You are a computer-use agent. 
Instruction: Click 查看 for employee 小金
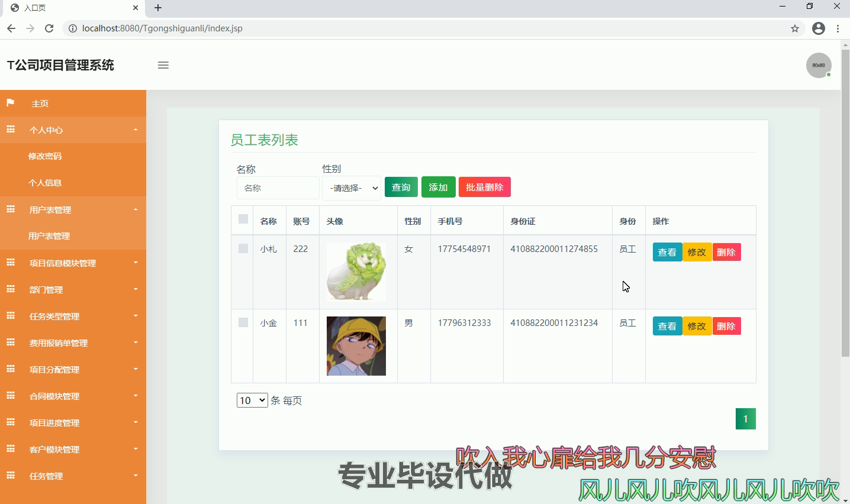pos(667,326)
